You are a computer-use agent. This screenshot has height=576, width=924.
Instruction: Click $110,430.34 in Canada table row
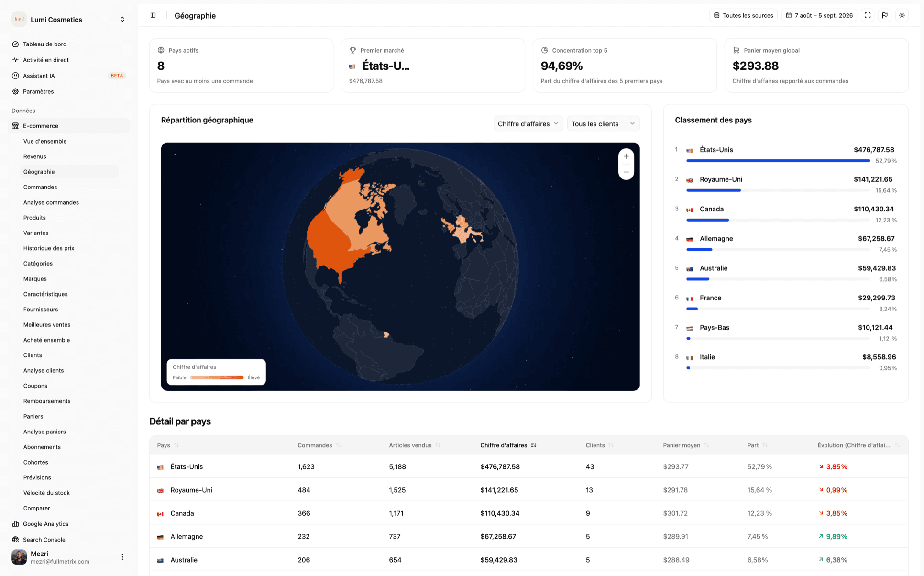[500, 513]
